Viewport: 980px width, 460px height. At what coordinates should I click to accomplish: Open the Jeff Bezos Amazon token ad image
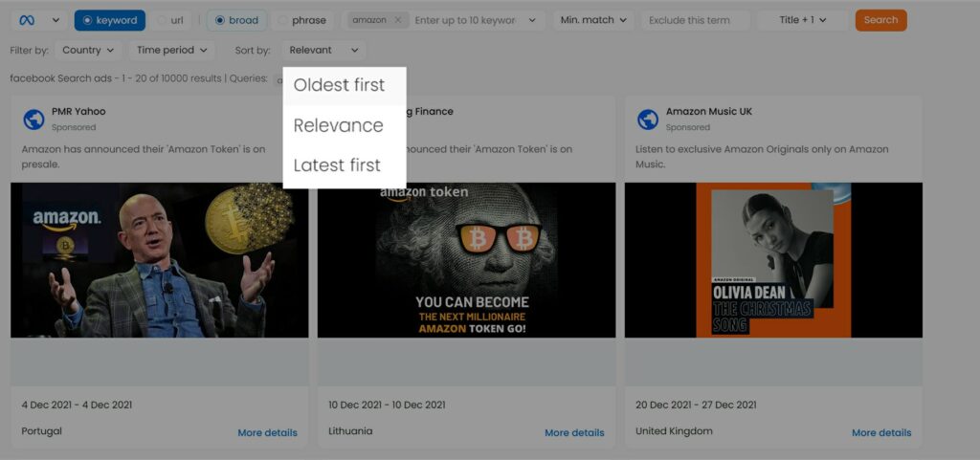(160, 260)
